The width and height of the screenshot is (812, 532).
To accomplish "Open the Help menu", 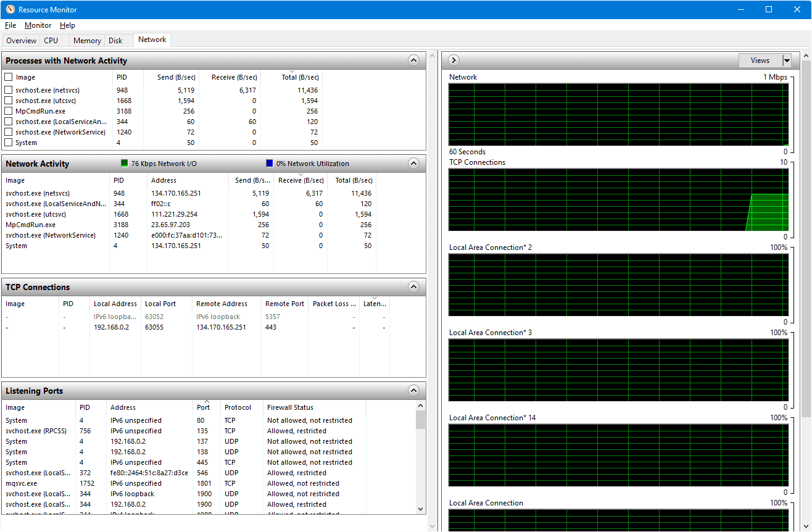I will [67, 25].
